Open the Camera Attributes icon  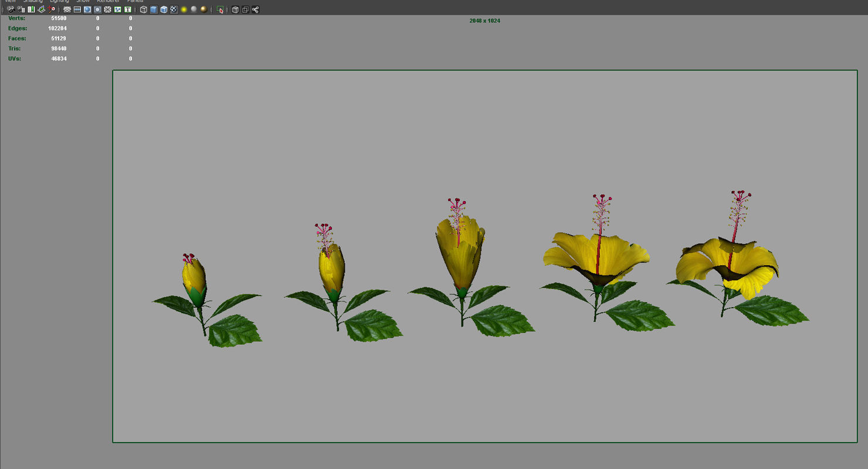tap(21, 9)
